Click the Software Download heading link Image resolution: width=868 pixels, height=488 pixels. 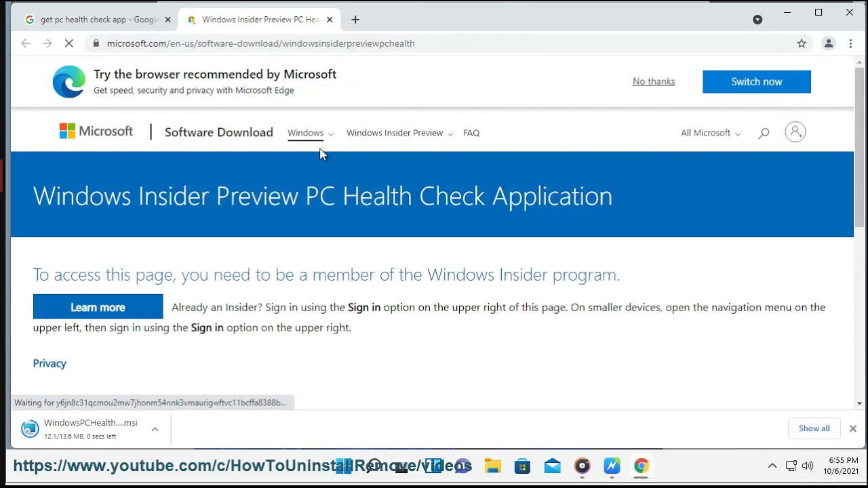tap(218, 132)
